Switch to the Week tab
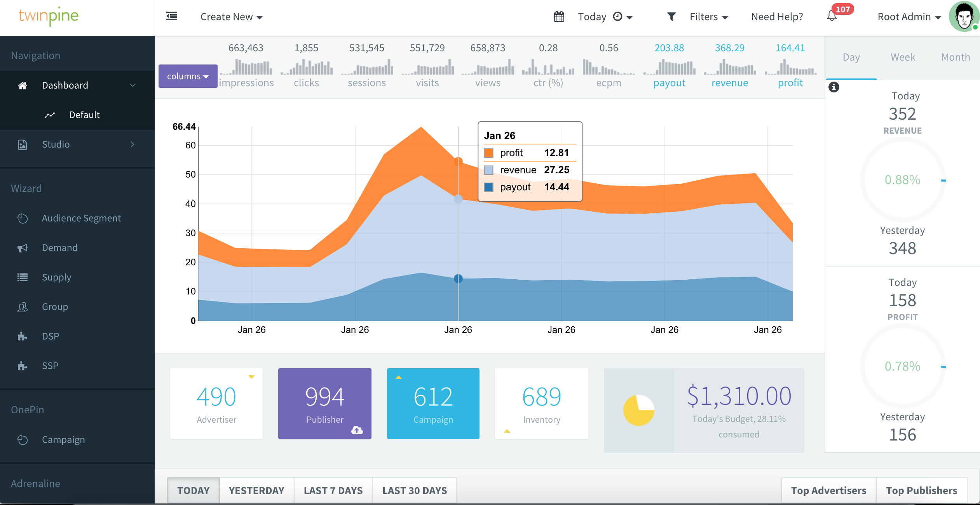This screenshot has width=980, height=505. point(903,57)
